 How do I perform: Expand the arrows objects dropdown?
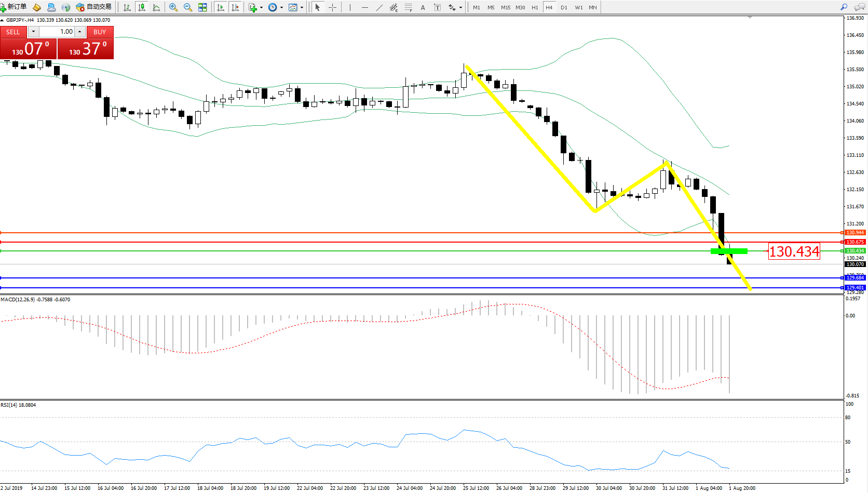(x=460, y=7)
